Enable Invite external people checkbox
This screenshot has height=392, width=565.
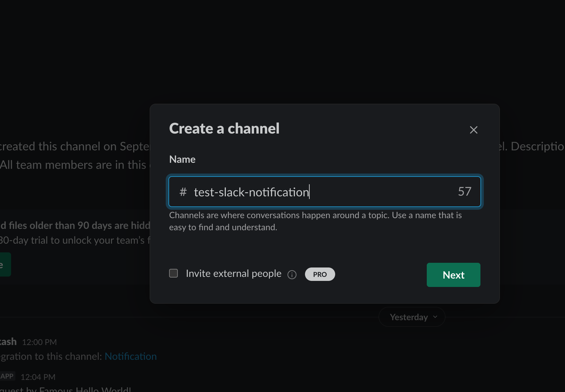click(x=173, y=273)
